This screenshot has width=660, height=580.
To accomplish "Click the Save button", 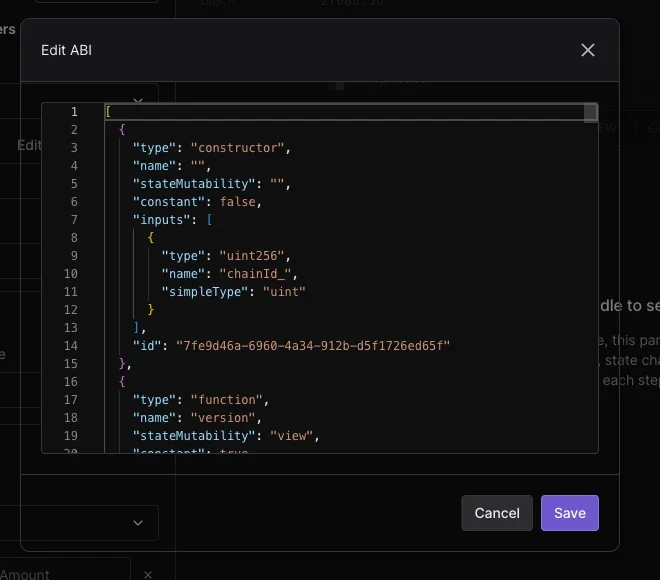I will (570, 513).
